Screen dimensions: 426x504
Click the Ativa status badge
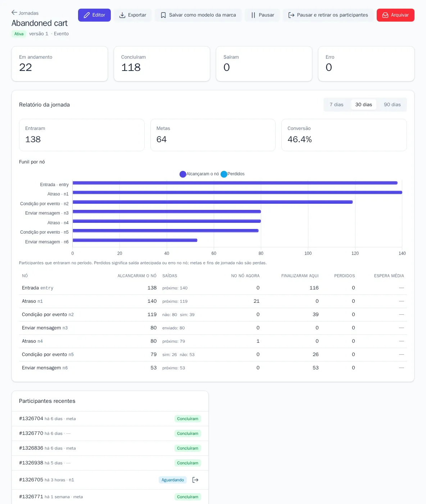point(19,34)
